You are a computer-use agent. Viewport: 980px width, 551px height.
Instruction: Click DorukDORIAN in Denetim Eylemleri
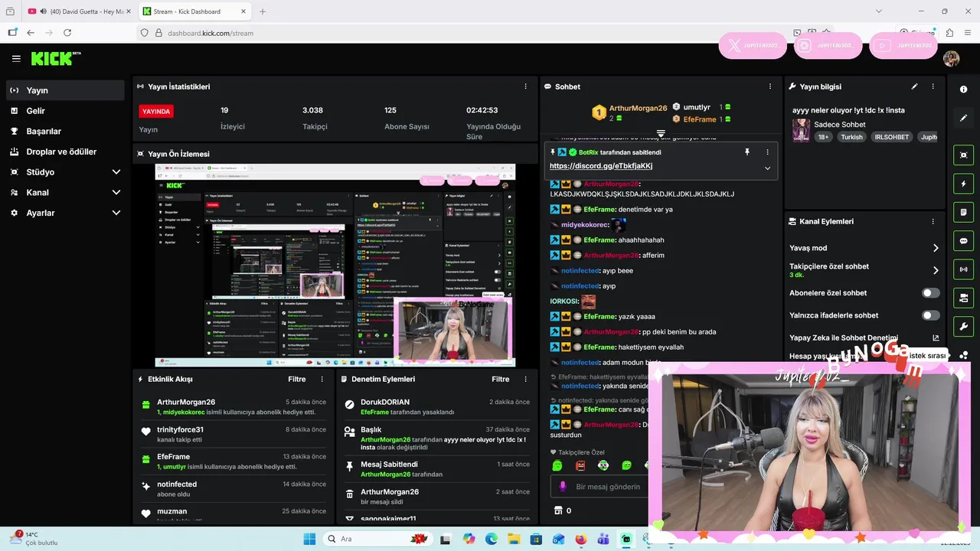click(x=385, y=402)
